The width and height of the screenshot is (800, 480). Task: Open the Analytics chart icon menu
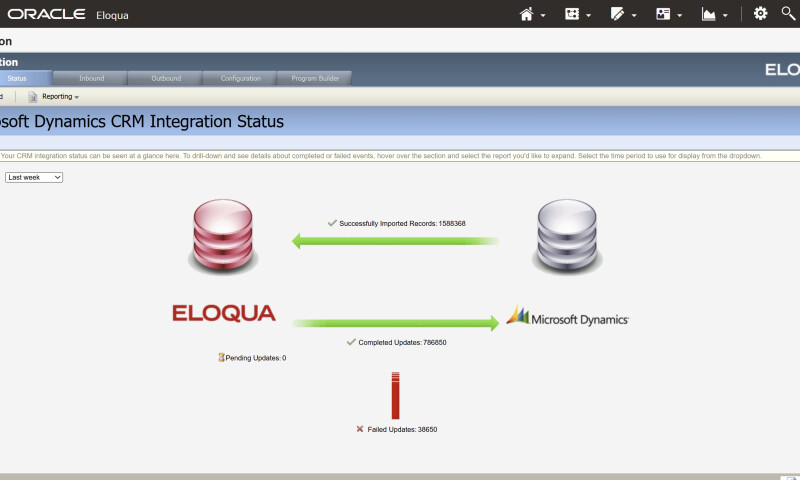click(708, 14)
